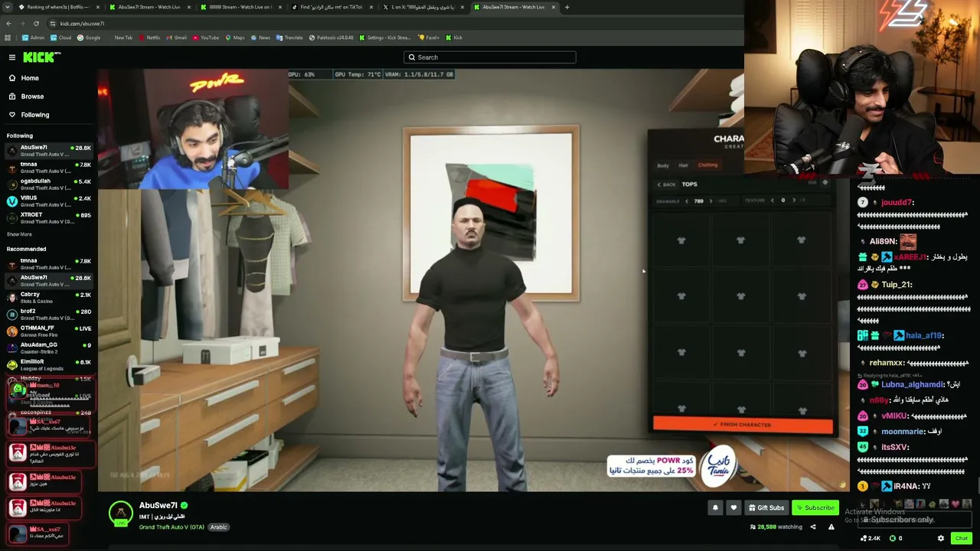Go to Home in Kick sidebar

point(30,78)
